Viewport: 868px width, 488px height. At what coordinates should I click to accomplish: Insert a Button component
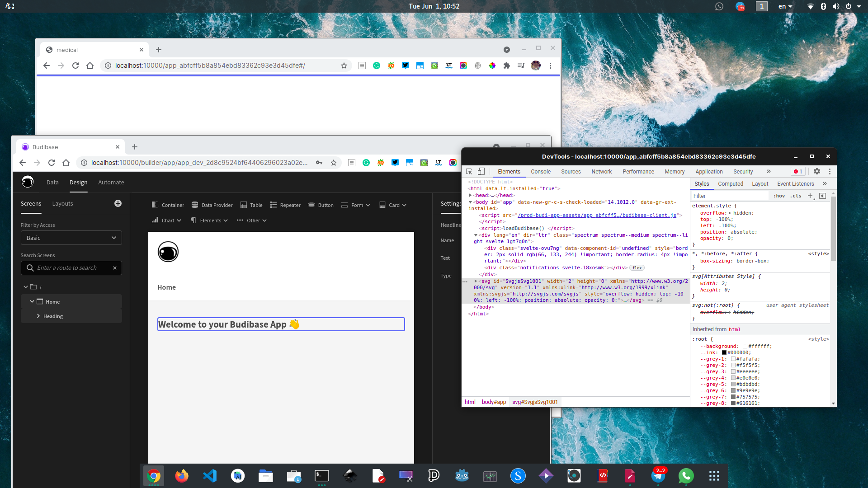pyautogui.click(x=321, y=205)
